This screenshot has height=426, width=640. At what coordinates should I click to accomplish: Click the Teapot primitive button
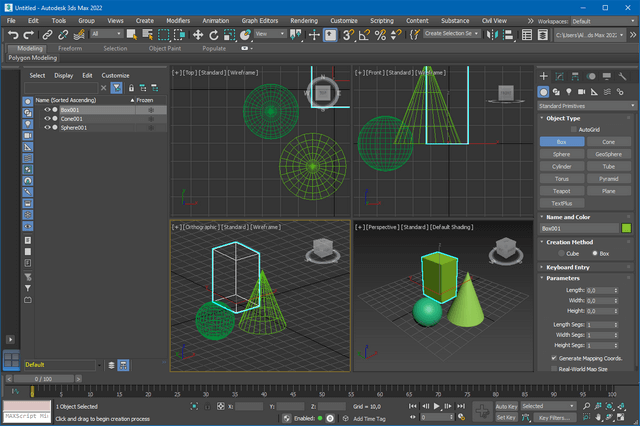click(562, 190)
